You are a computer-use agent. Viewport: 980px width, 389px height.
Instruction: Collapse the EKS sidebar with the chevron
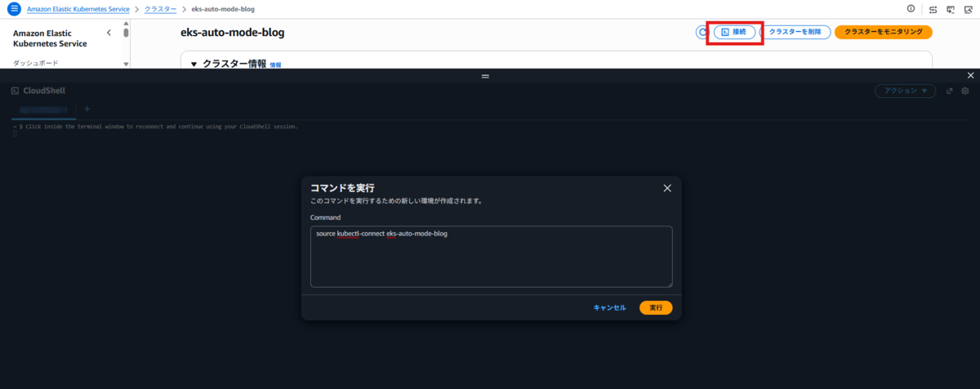pos(109,33)
